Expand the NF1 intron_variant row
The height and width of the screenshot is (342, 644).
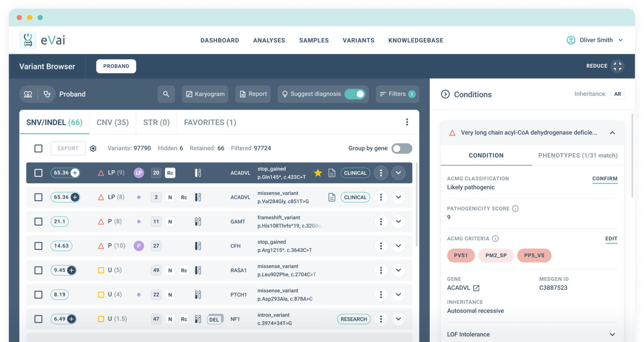point(398,319)
